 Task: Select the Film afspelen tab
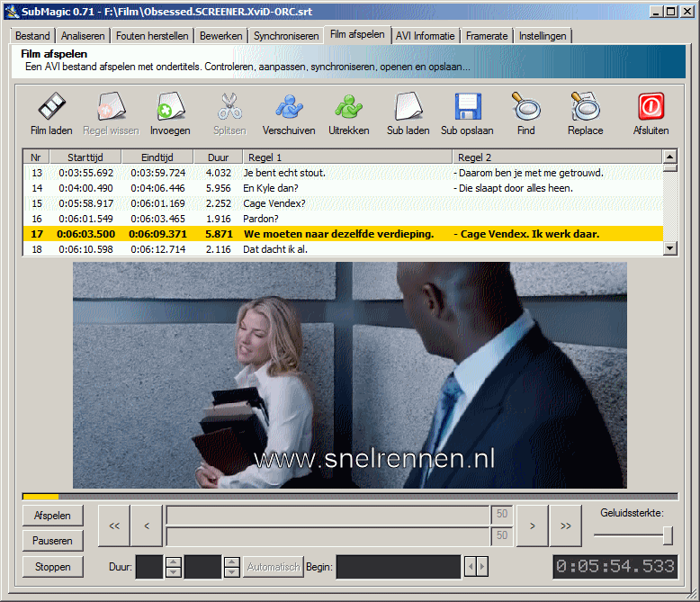point(357,34)
